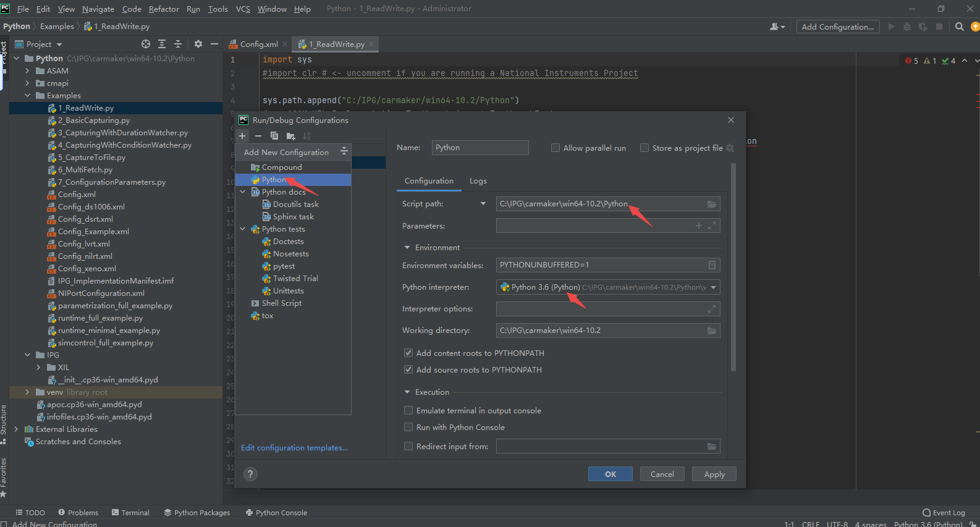980x527 pixels.
Task: Choose Shell Script configuration type
Action: [282, 303]
